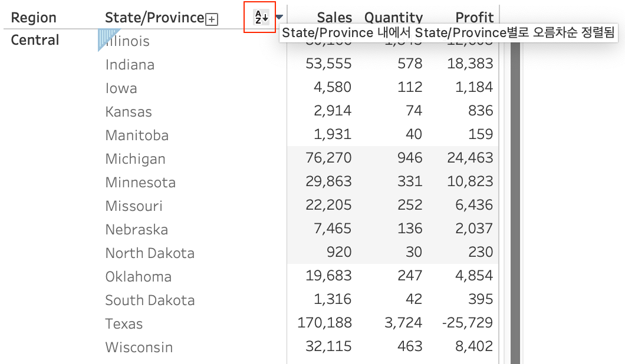Select the Wisconsin row label

coord(139,348)
